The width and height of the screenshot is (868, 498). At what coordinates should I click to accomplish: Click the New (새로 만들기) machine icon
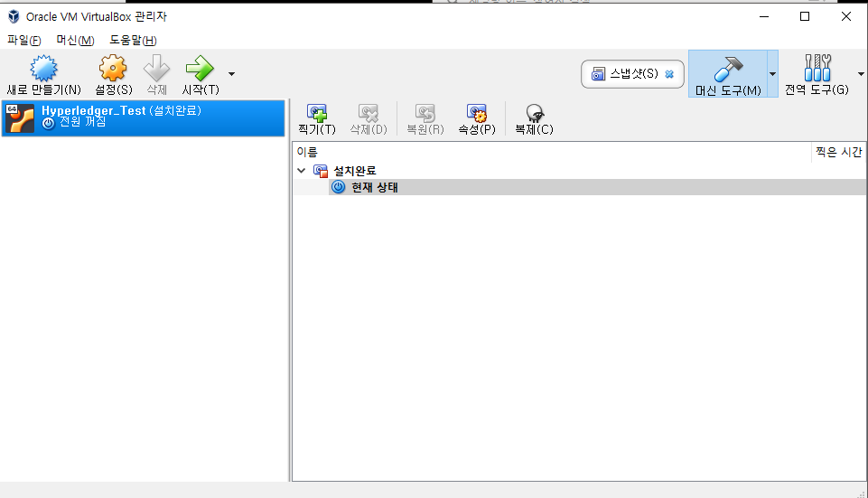point(43,68)
